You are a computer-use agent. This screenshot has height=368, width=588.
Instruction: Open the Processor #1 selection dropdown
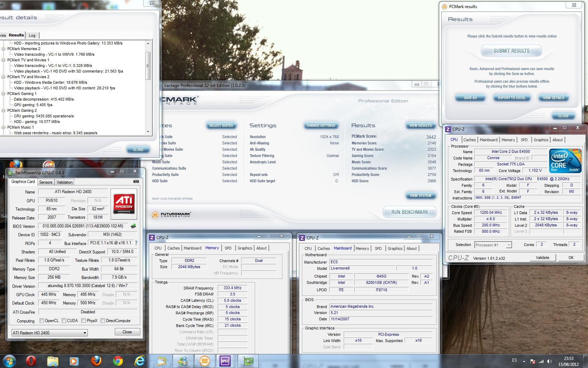click(x=493, y=245)
